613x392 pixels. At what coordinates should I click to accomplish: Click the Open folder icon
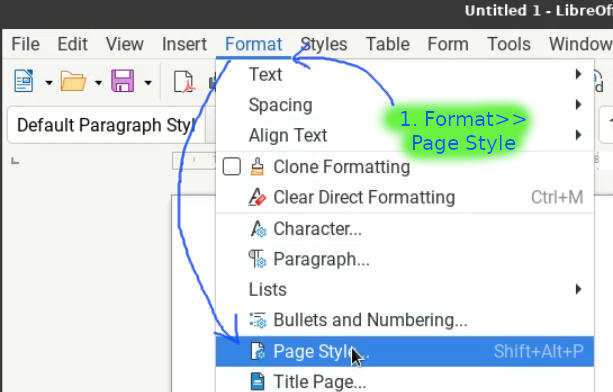(x=73, y=81)
